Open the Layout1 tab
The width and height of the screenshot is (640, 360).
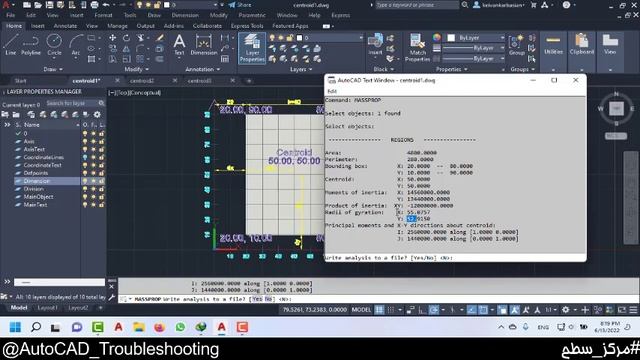click(48, 308)
